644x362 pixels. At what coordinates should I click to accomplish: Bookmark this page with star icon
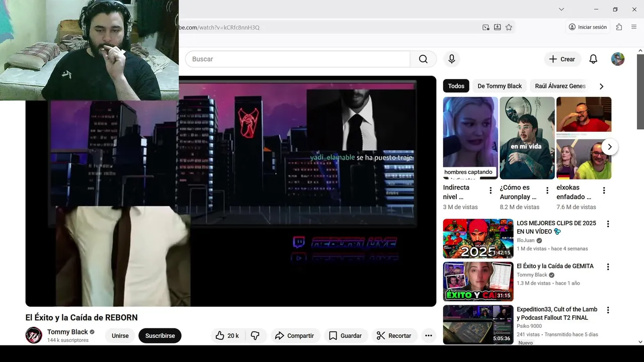click(509, 27)
